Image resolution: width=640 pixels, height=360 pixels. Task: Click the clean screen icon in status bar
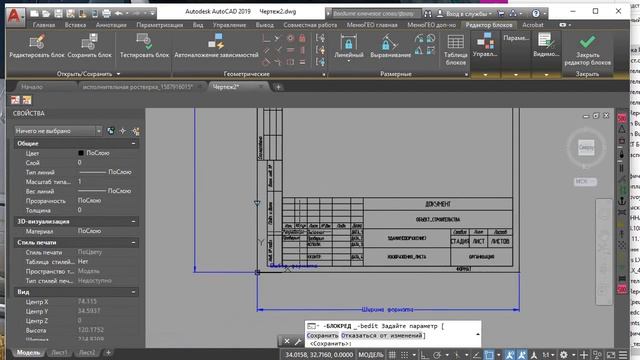[x=611, y=355]
